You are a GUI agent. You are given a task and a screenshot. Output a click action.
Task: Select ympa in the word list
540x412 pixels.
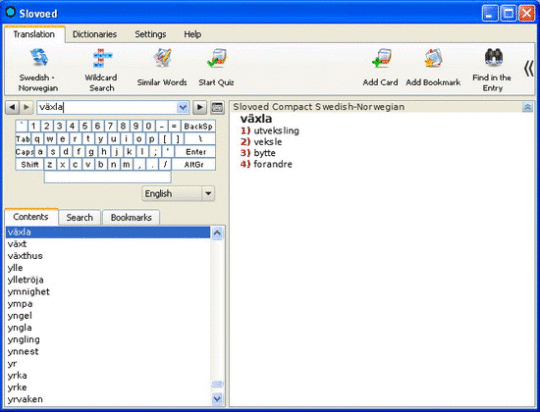pos(107,303)
